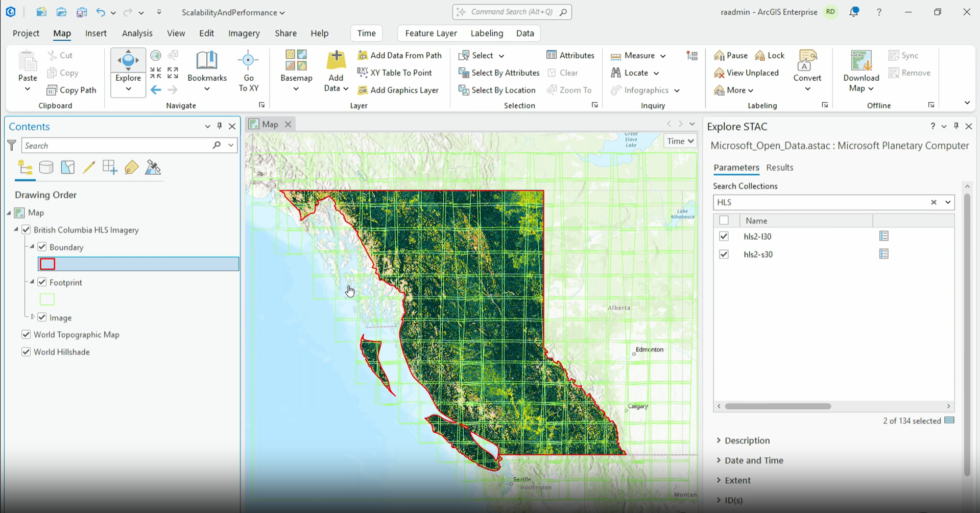The width and height of the screenshot is (980, 513).
Task: Uncheck the hls2-l30 collection row
Action: 724,236
